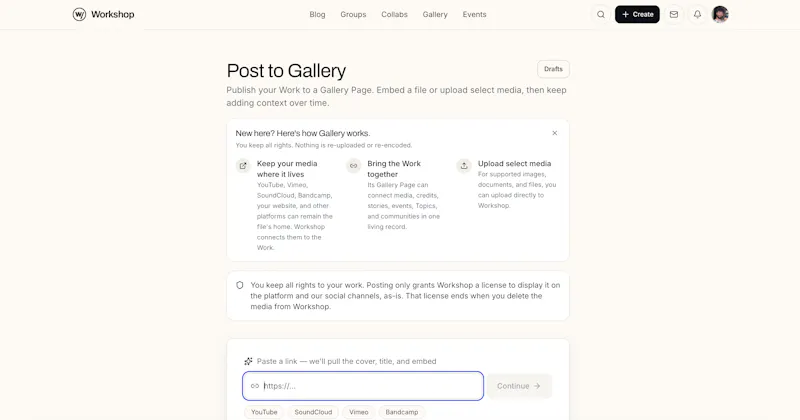Click the Create button
Viewport: 800px width, 420px height.
tap(637, 14)
